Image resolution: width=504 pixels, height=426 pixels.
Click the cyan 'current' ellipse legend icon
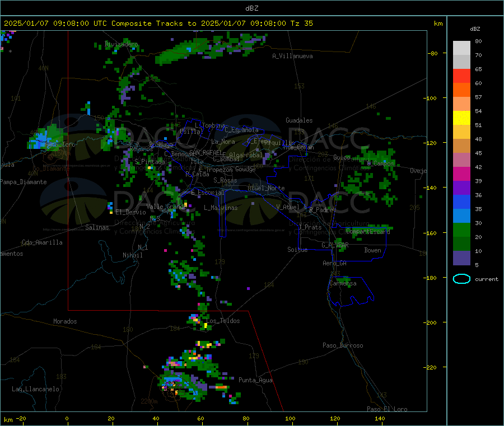pyautogui.click(x=461, y=279)
